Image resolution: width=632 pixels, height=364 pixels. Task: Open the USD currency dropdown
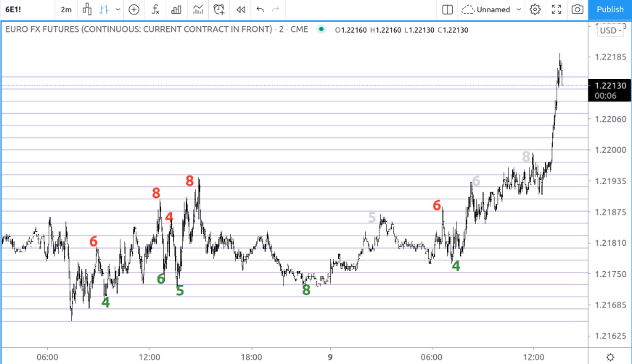click(x=611, y=30)
